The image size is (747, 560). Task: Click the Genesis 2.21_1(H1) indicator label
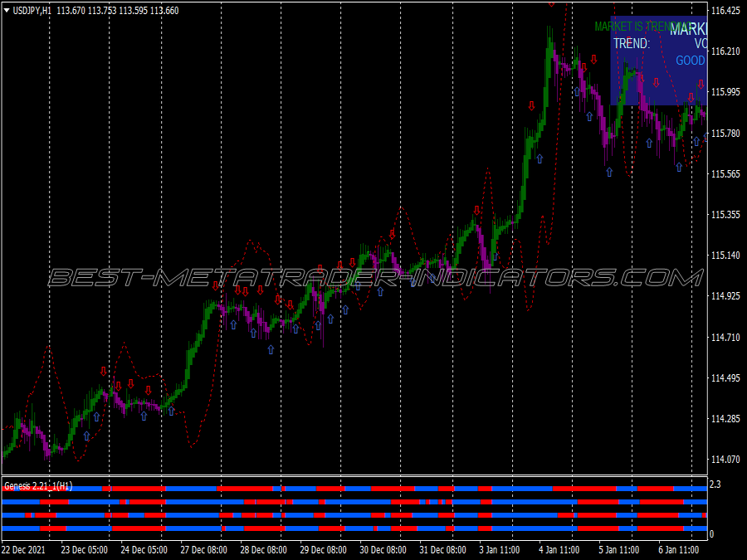(x=38, y=485)
